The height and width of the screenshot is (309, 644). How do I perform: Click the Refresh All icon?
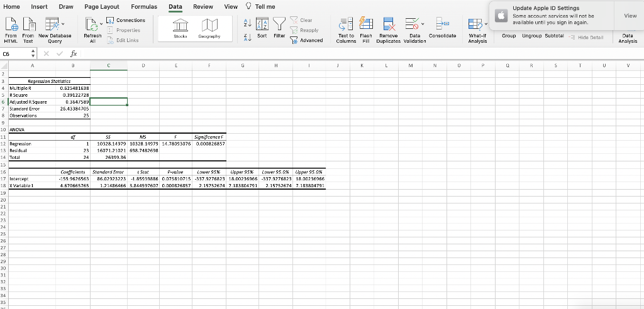coord(91,25)
